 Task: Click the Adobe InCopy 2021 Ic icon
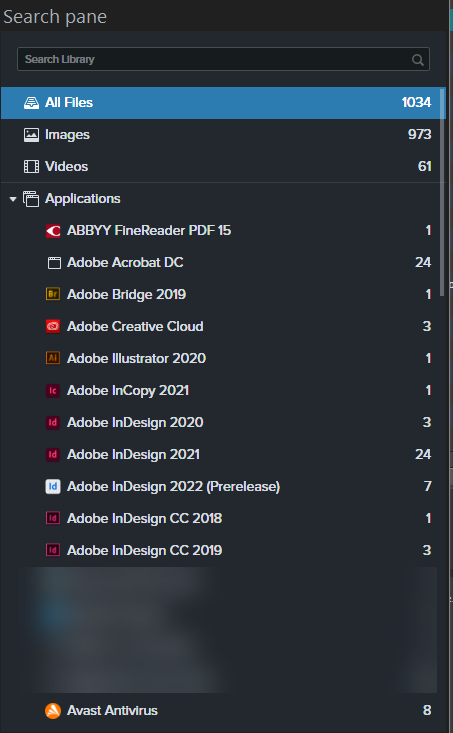tap(53, 390)
